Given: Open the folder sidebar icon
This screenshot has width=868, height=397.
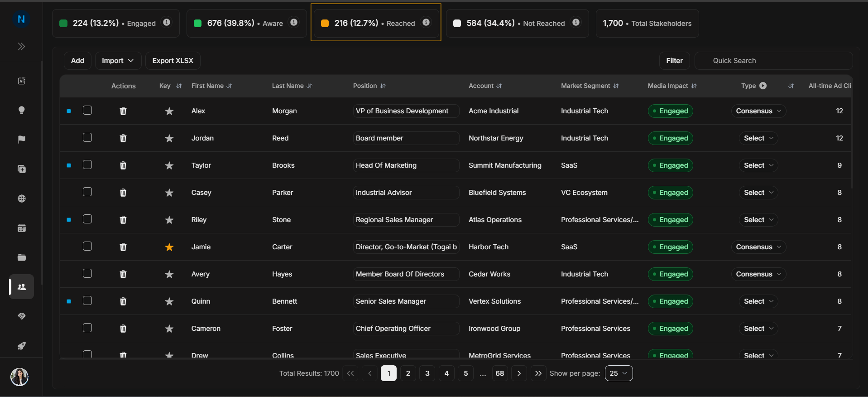Looking at the screenshot, I should [x=21, y=257].
